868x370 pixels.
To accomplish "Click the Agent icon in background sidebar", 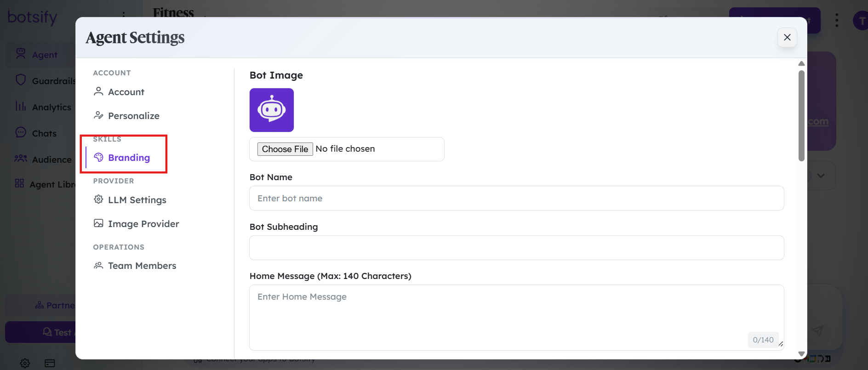I will point(21,54).
